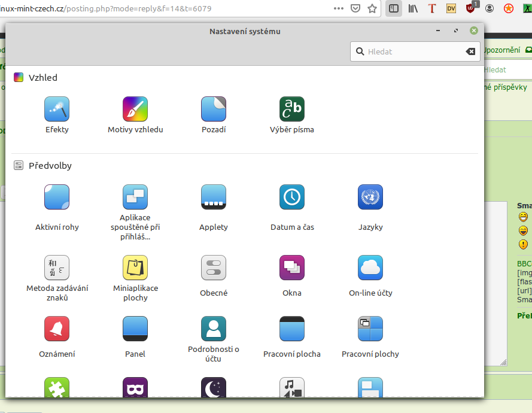This screenshot has height=413, width=532.
Task: Open the browser page actions menu
Action: pos(339,9)
